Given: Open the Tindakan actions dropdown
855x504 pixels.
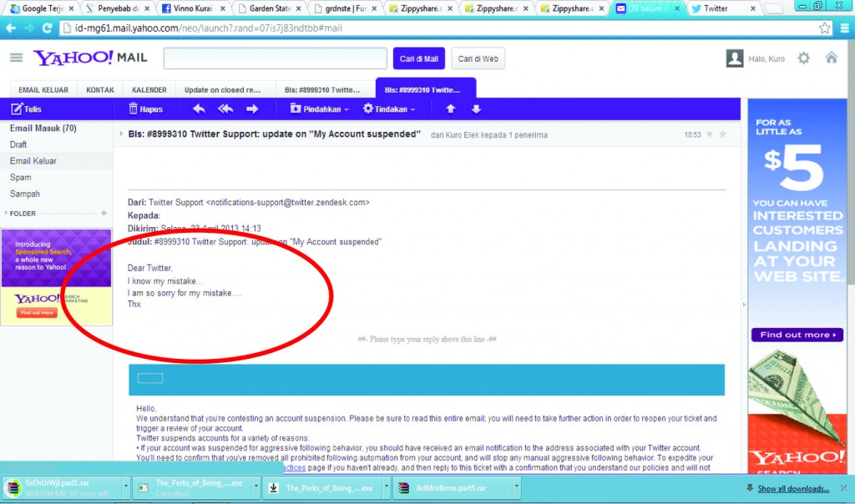Looking at the screenshot, I should click(389, 109).
